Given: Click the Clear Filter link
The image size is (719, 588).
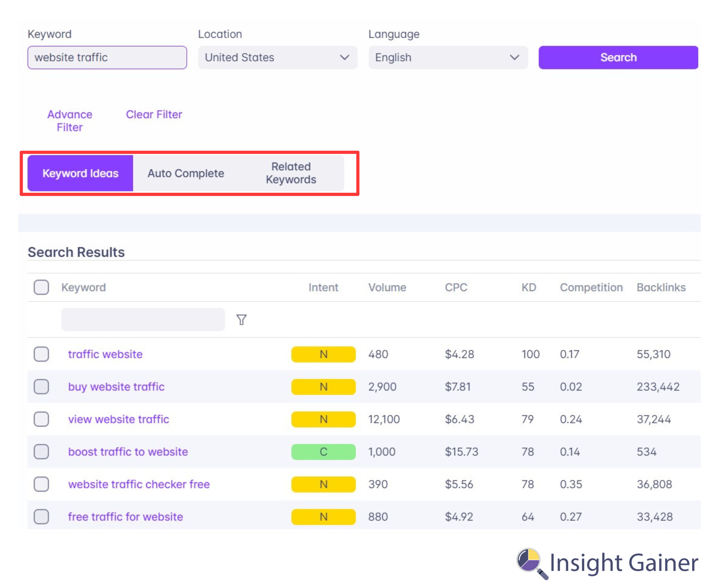Looking at the screenshot, I should click(x=154, y=114).
